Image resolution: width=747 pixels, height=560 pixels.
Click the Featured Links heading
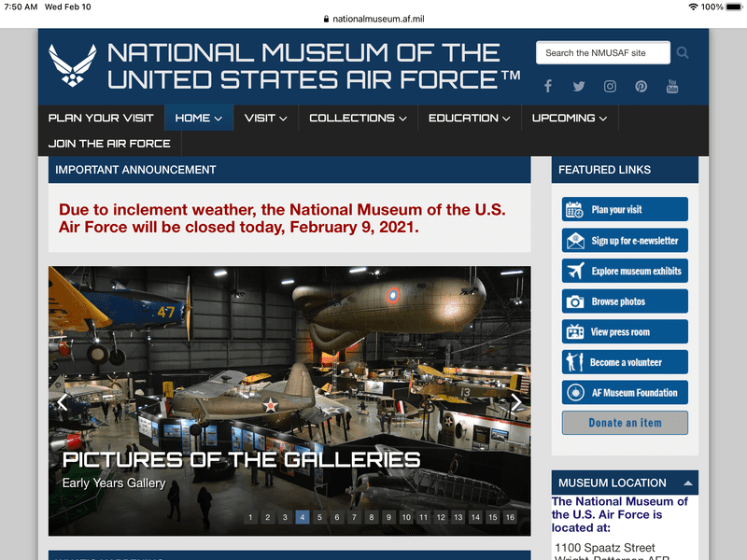coord(604,170)
